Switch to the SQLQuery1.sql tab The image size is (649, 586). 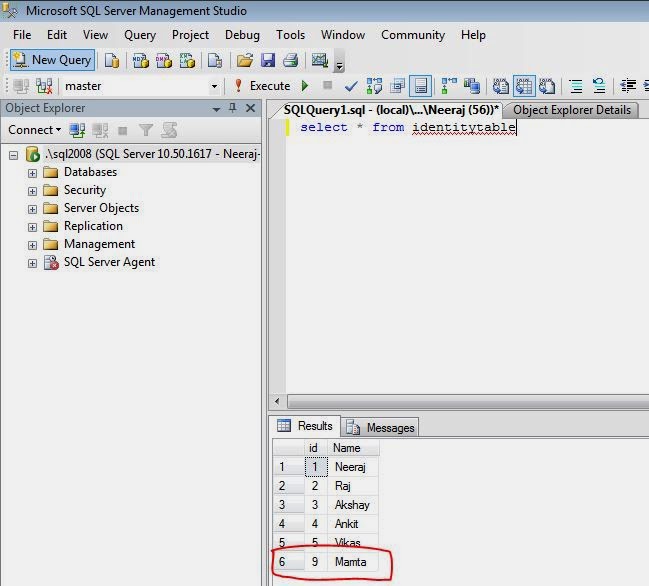pos(391,110)
